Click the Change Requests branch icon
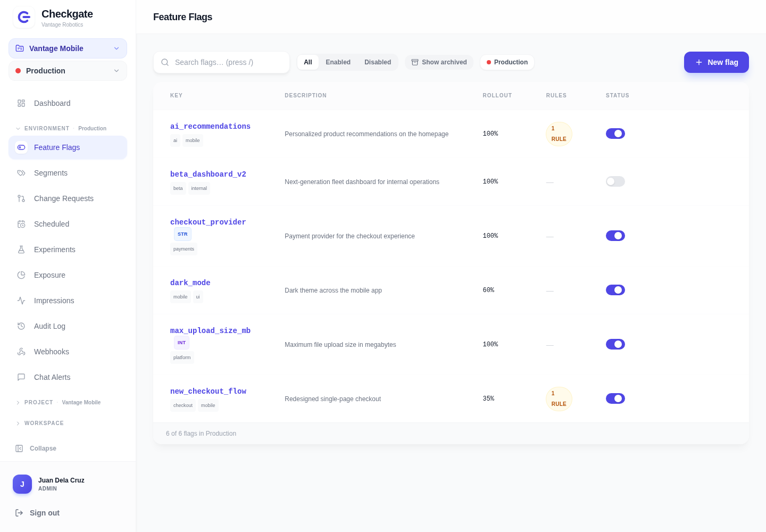Viewport: 766px width, 532px height. point(21,198)
